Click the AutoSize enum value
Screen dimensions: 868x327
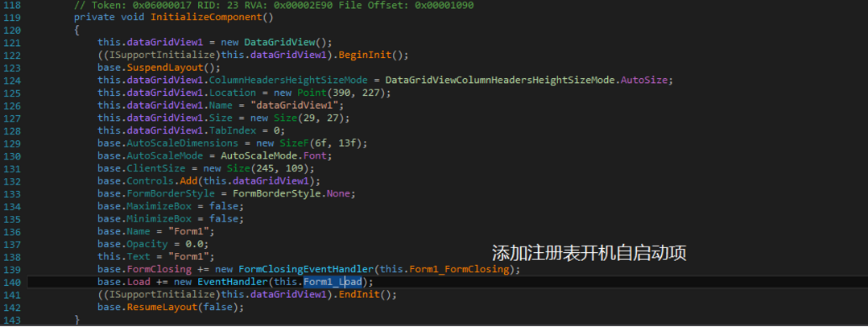pyautogui.click(x=644, y=81)
